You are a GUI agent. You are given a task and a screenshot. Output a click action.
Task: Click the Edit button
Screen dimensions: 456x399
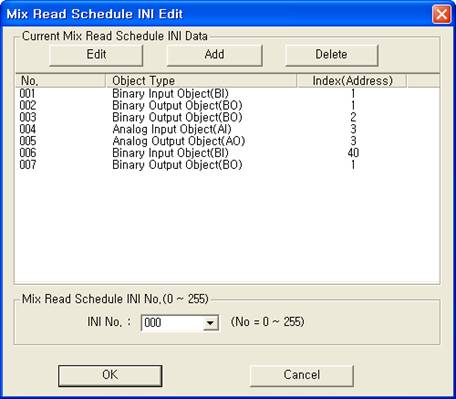point(96,55)
